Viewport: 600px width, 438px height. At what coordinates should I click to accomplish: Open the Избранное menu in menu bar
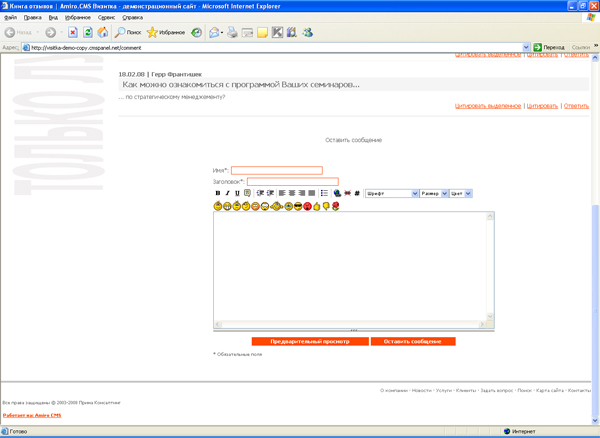[77, 17]
